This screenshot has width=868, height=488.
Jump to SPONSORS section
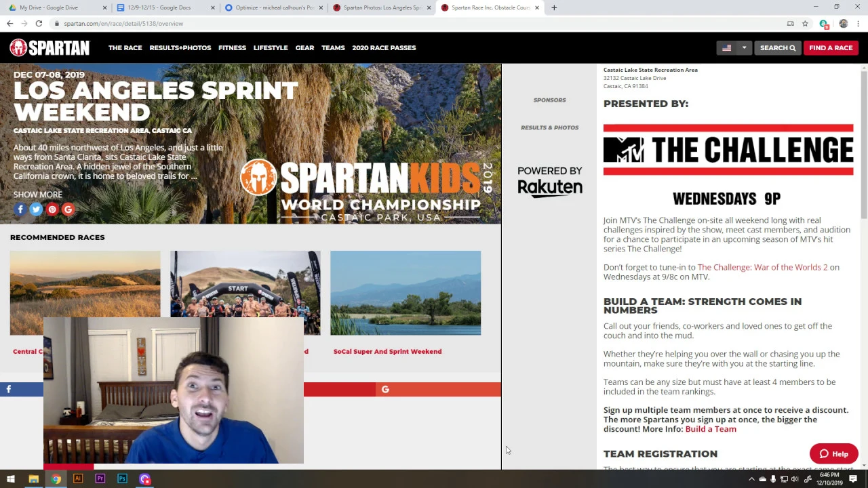click(x=549, y=100)
